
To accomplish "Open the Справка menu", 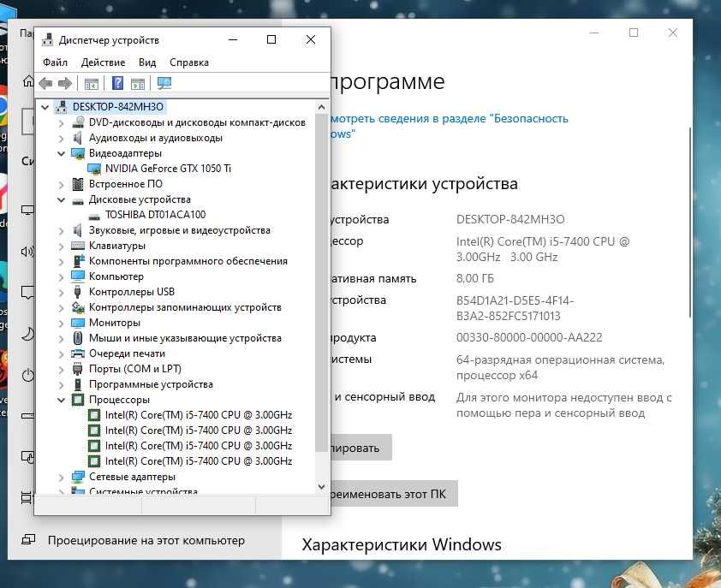I will [189, 62].
